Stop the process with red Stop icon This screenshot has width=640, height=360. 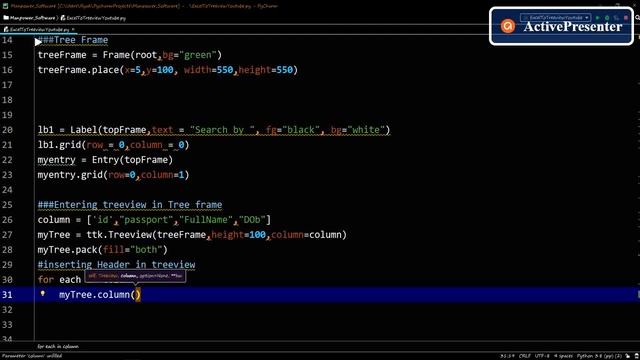[626, 18]
